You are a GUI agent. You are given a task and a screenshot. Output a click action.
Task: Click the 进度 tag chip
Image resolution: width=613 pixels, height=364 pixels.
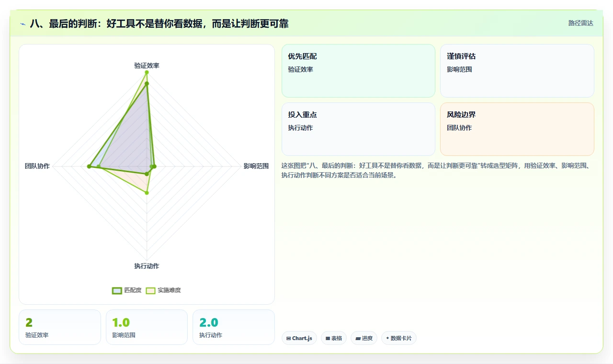(x=364, y=338)
